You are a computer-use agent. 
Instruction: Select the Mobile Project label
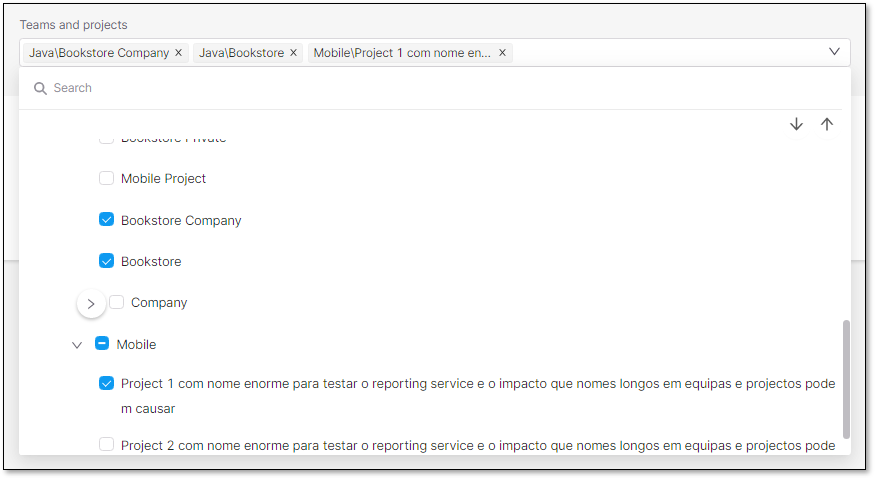(163, 179)
